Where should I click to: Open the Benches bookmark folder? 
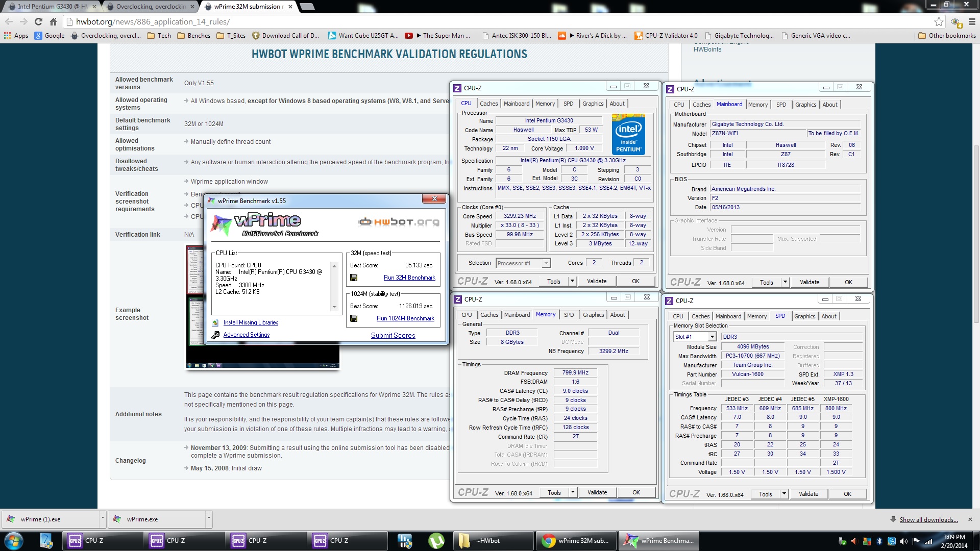(x=193, y=36)
